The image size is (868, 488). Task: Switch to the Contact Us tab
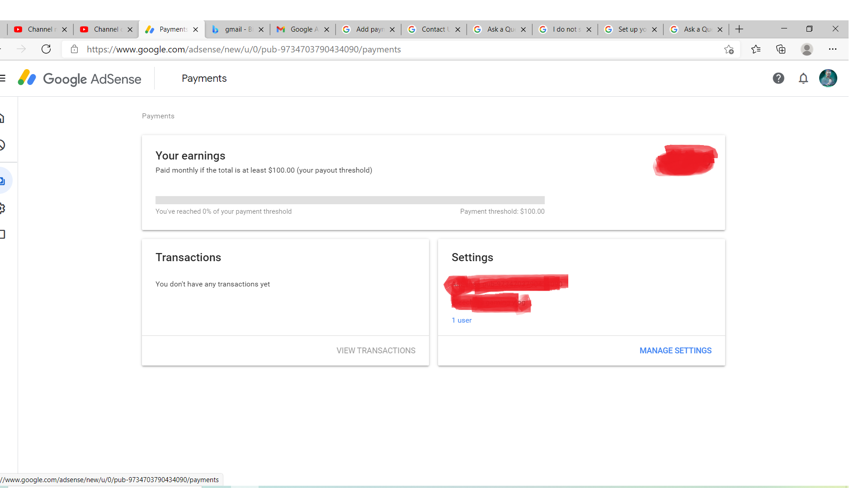click(x=432, y=29)
